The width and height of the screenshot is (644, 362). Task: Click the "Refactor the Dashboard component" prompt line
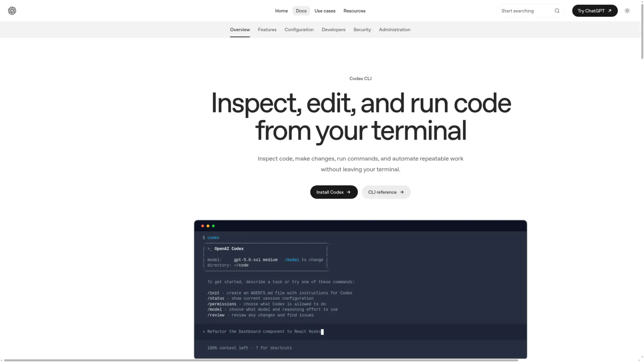pos(360,332)
